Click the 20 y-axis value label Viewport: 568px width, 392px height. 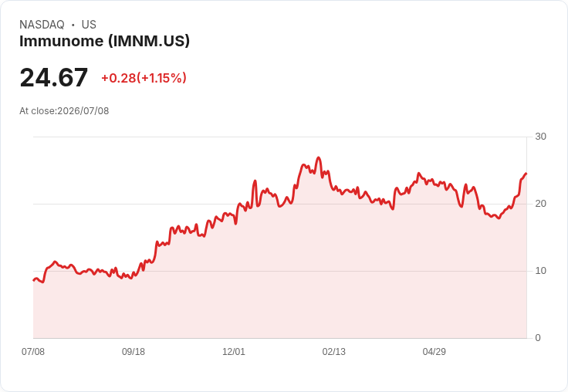(x=540, y=204)
